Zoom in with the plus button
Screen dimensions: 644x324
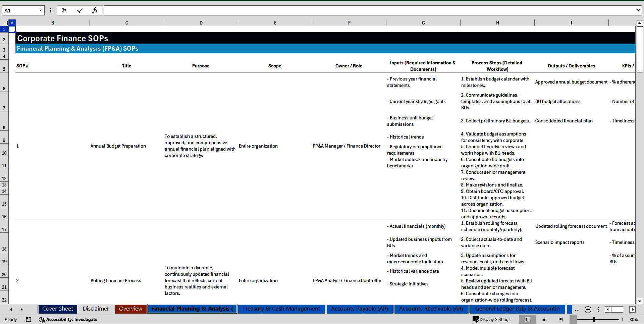click(x=622, y=319)
